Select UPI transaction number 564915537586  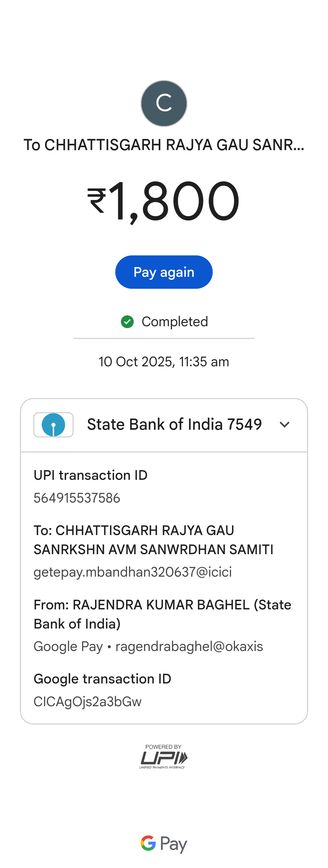(77, 498)
